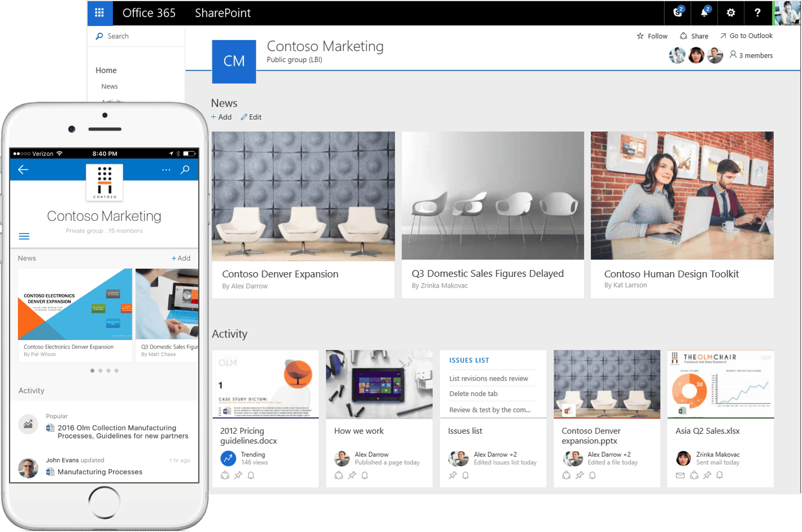
Task: Open 2012 Pricing guidelines.docx document
Action: pos(249,435)
